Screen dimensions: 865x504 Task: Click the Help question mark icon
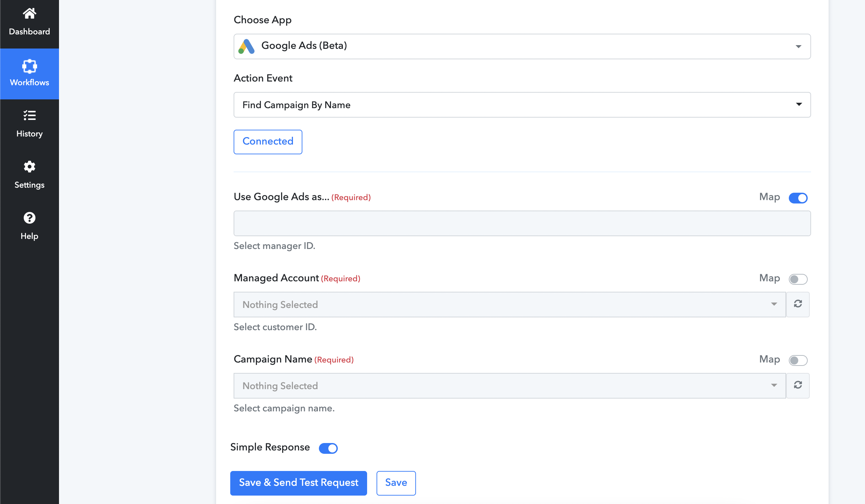click(30, 218)
